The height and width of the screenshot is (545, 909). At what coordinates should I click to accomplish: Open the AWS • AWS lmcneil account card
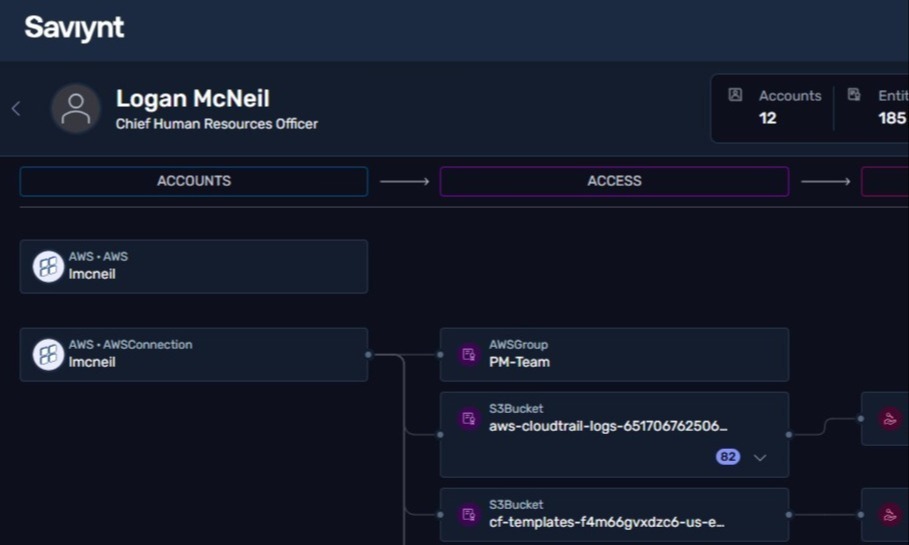[194, 267]
